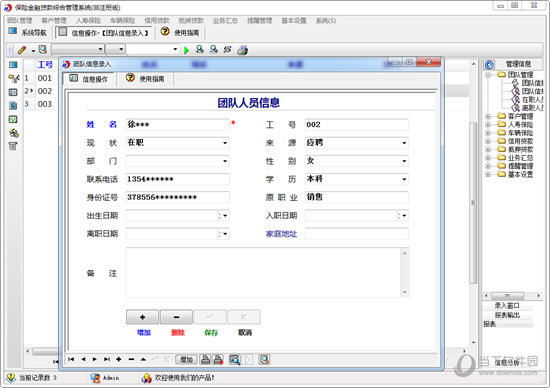
Task: Click the 工号 column header
Action: [x=45, y=65]
